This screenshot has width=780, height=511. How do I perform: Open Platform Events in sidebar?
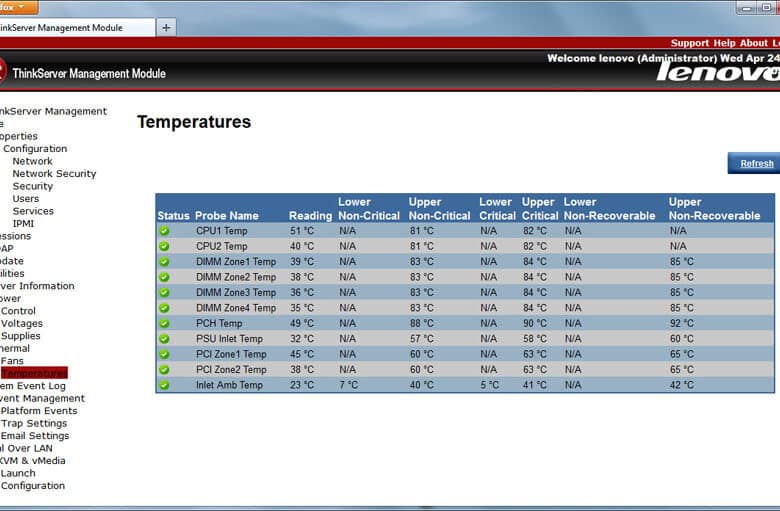tap(39, 411)
